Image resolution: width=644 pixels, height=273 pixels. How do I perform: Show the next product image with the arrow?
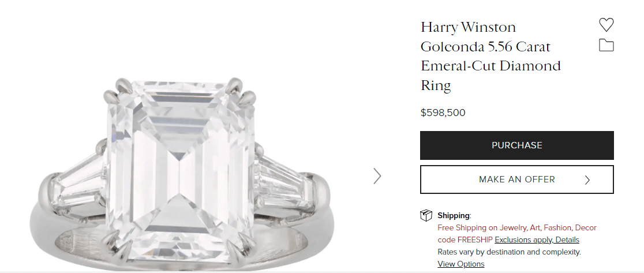click(x=377, y=176)
